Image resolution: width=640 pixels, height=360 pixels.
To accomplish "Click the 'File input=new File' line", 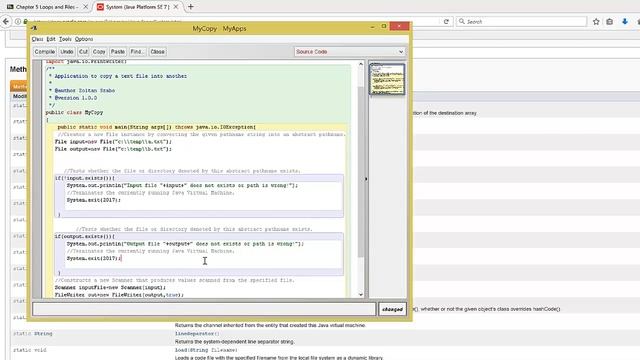I will pyautogui.click(x=113, y=142).
